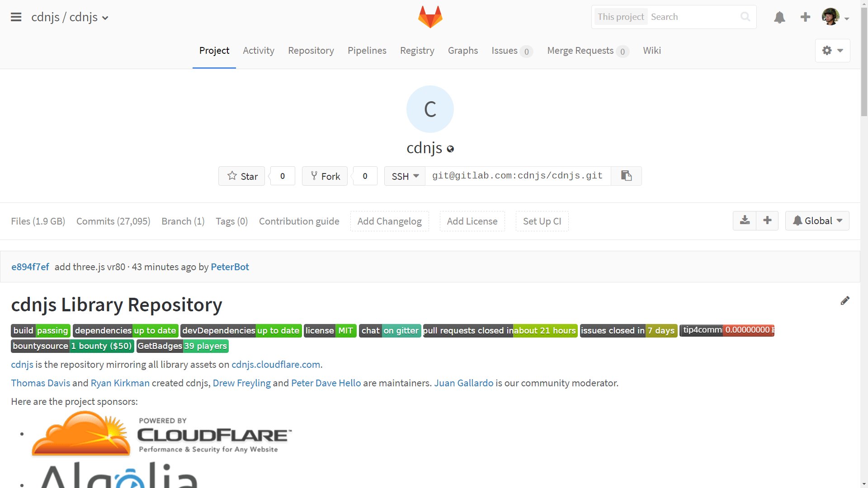Click the chat on gitter badge

(x=390, y=331)
